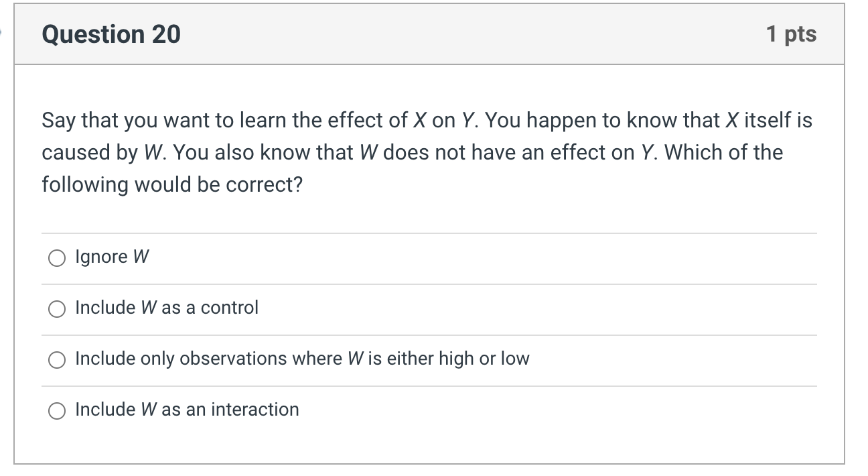Pick the radio for "W is either high or low"
The image size is (868, 476).
[x=57, y=359]
